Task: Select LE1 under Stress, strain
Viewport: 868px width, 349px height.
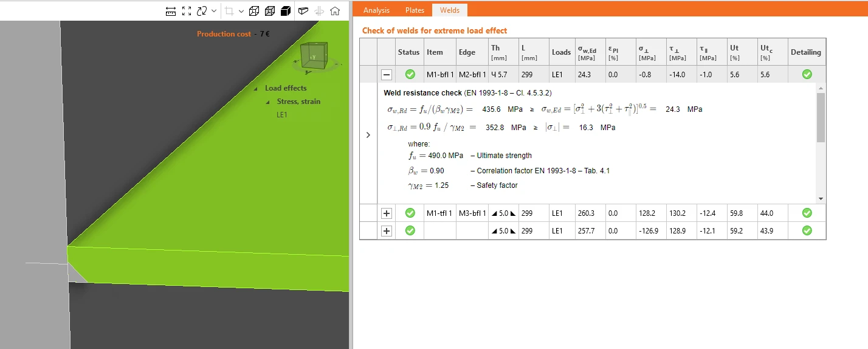Action: coord(281,114)
